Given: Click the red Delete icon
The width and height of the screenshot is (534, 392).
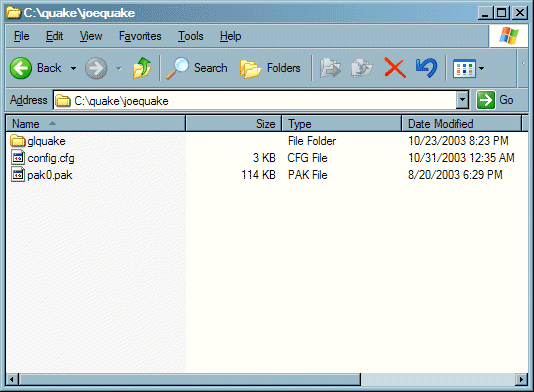Looking at the screenshot, I should tap(395, 68).
